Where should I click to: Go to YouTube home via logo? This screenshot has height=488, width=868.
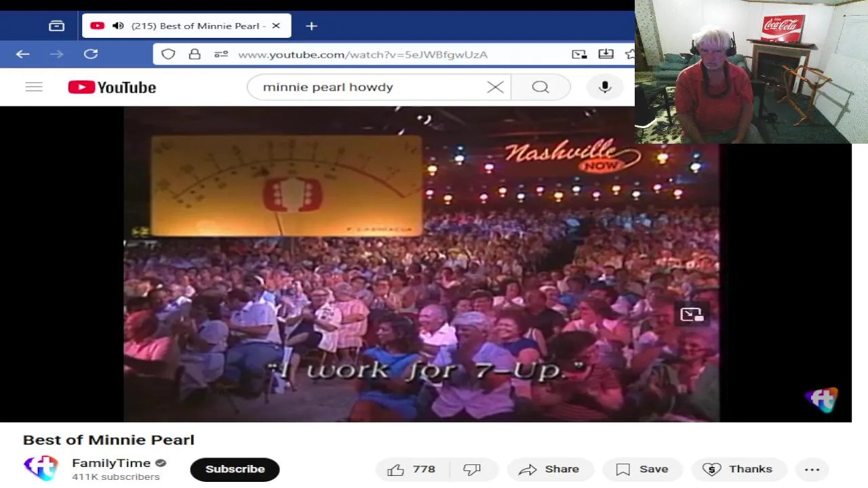pyautogui.click(x=112, y=87)
